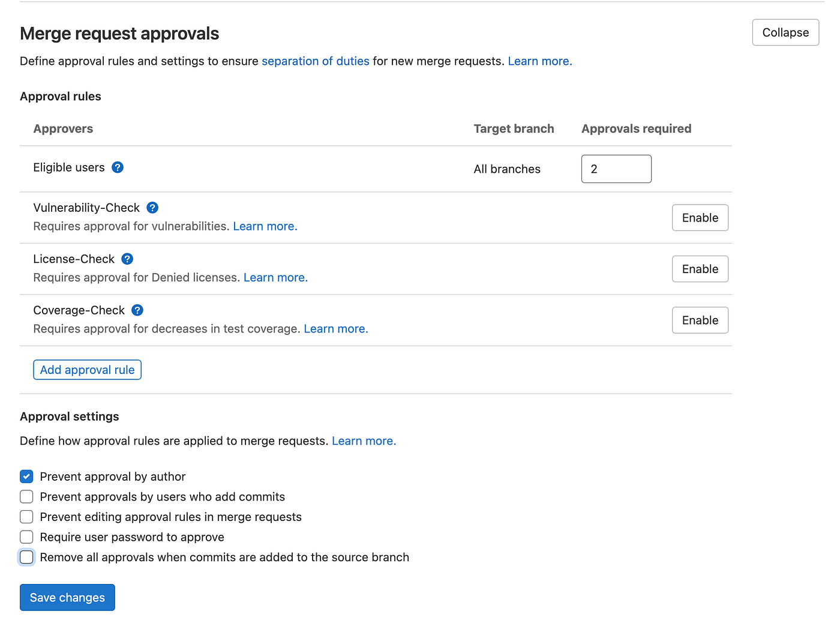This screenshot has height=626, width=840.
Task: Open the separation of duties link
Action: pos(315,61)
